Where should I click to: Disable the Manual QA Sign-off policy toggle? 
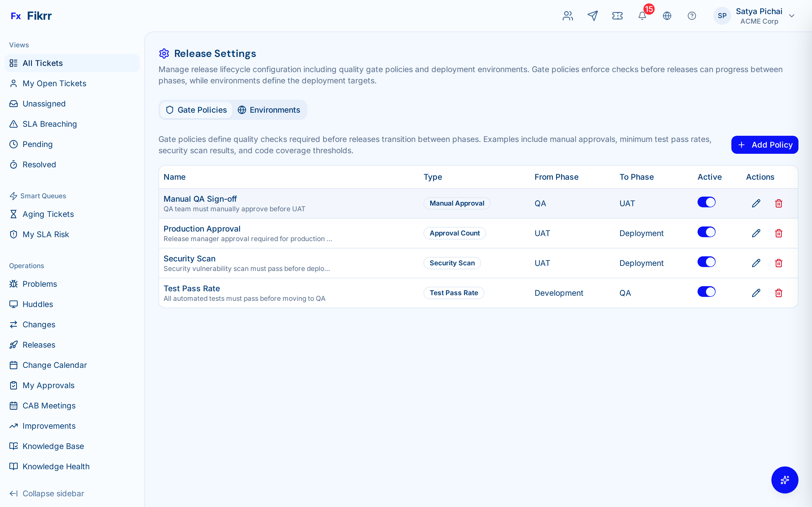click(x=706, y=202)
